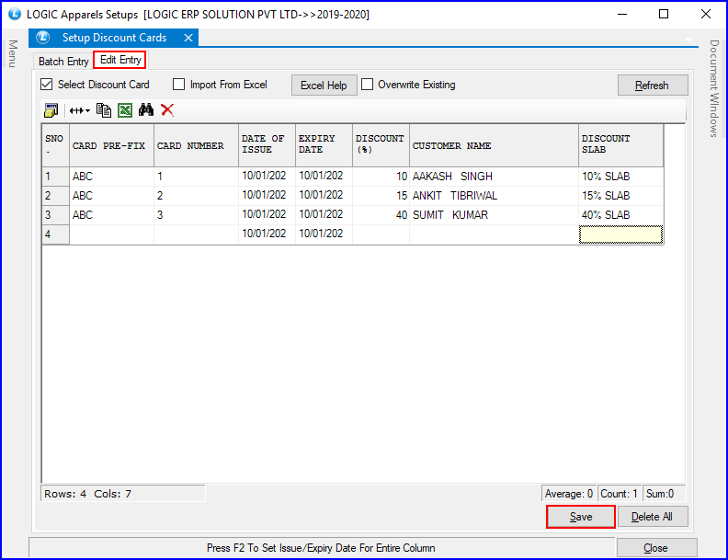Click the empty Card Pre-Fix cell in row 4
The height and width of the screenshot is (560, 728).
click(x=111, y=234)
